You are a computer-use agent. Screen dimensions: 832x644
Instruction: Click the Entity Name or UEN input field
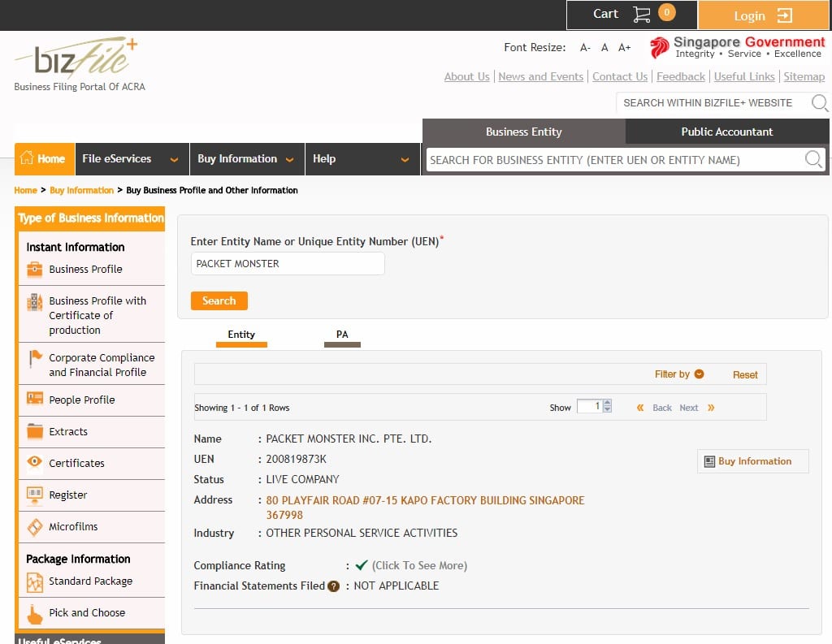(x=288, y=264)
